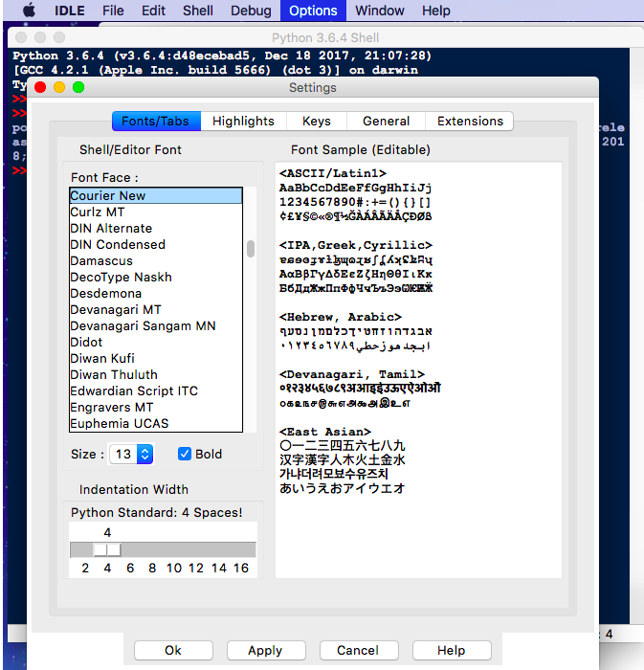Click the Help button in Settings
Image resolution: width=644 pixels, height=670 pixels.
[452, 650]
